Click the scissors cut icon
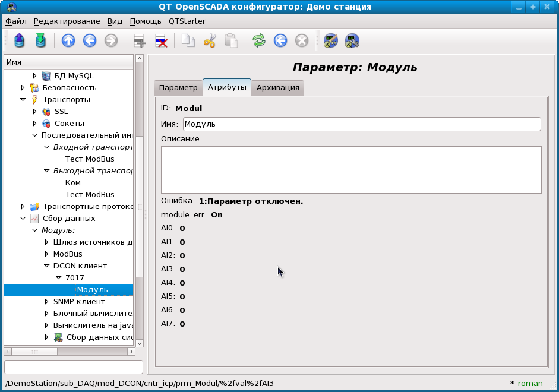Image resolution: width=559 pixels, height=392 pixels. (x=210, y=40)
